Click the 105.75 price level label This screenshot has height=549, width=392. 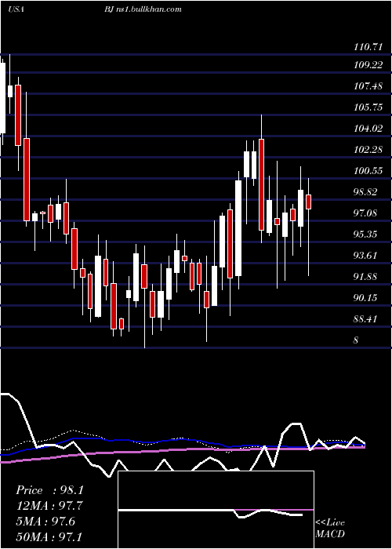368,107
